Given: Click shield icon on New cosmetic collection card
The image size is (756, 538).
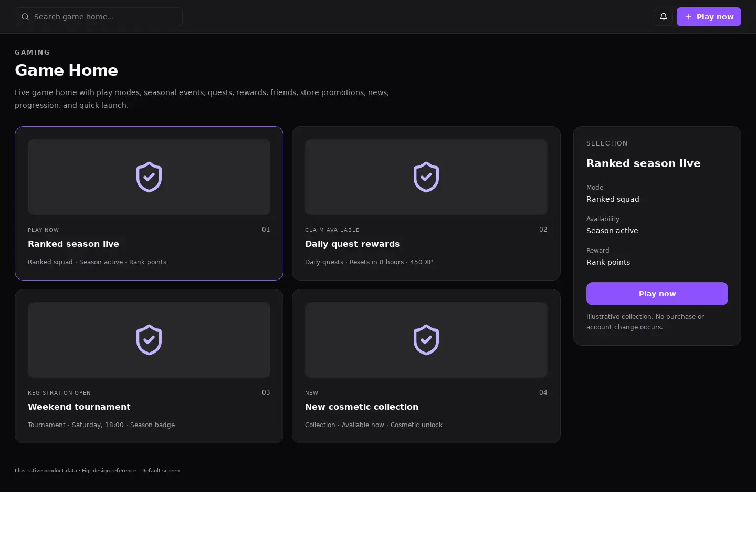Looking at the screenshot, I should pos(426,340).
